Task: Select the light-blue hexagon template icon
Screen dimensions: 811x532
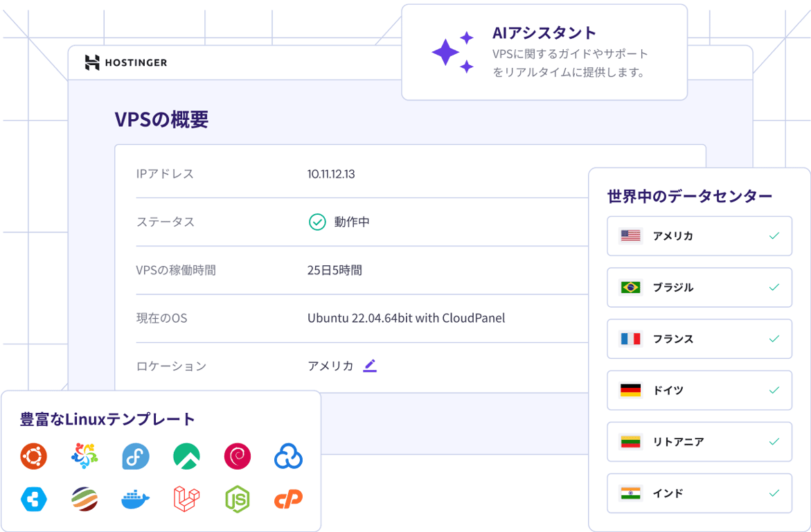Action: [34, 499]
